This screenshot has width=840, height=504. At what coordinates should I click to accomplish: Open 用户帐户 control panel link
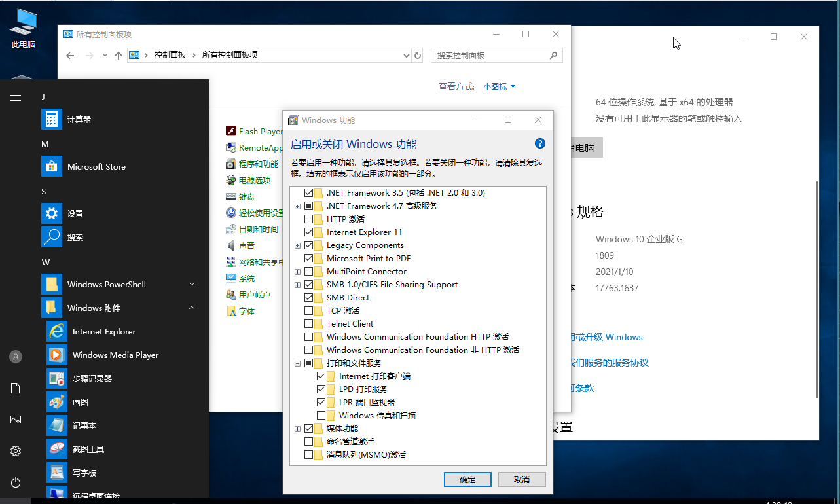click(x=248, y=295)
